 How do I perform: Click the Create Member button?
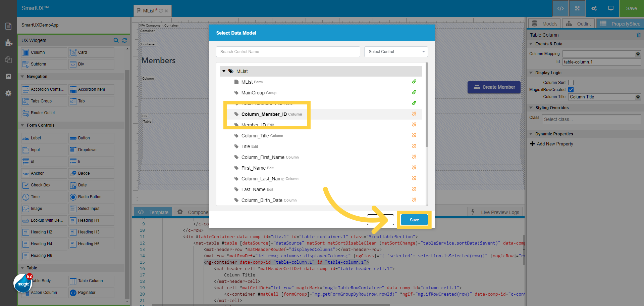coord(494,87)
